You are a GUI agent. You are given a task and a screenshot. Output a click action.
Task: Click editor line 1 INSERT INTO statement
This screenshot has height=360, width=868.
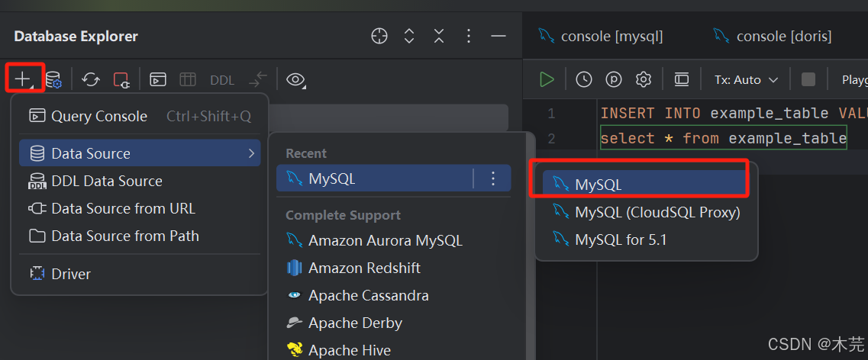click(734, 114)
